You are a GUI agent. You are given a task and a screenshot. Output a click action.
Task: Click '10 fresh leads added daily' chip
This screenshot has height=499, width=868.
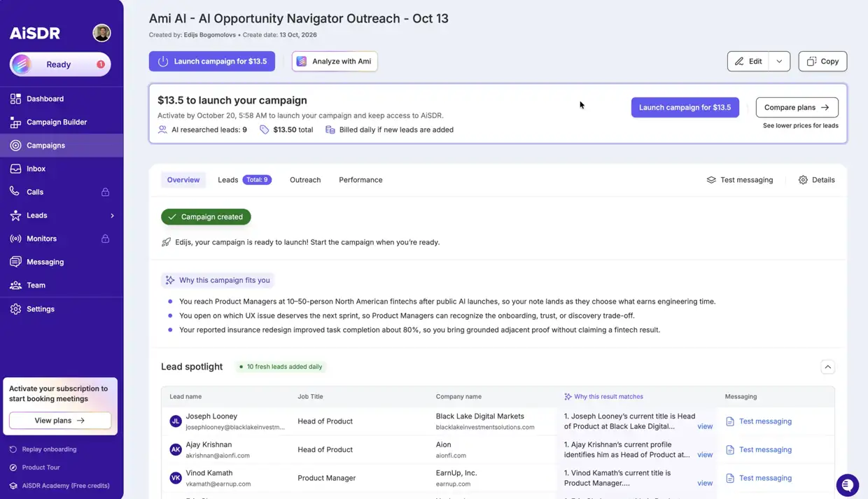click(281, 367)
